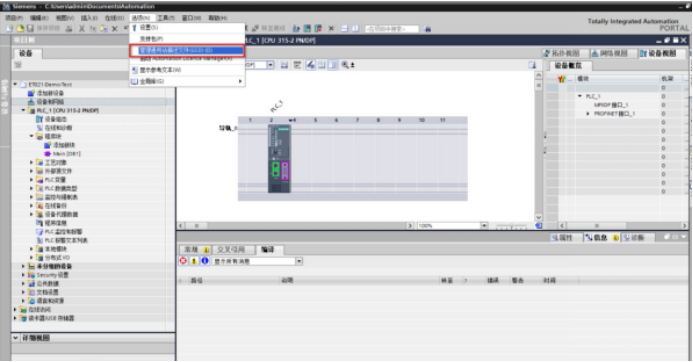Click the save project toolbar icon
The width and height of the screenshot is (693, 362).
click(x=30, y=28)
